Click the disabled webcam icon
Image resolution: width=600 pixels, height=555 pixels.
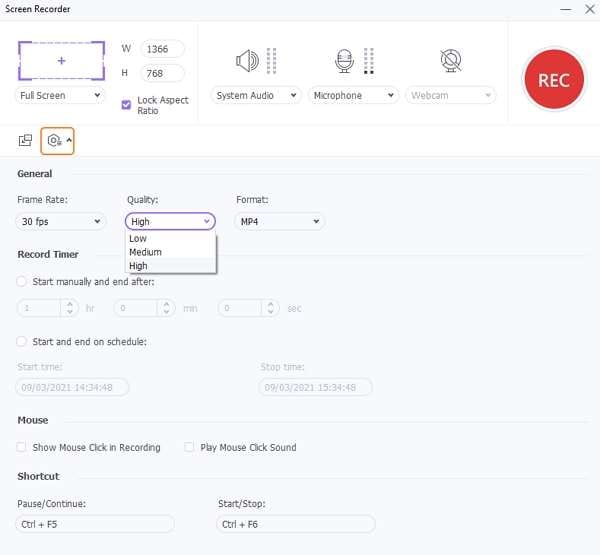point(451,61)
